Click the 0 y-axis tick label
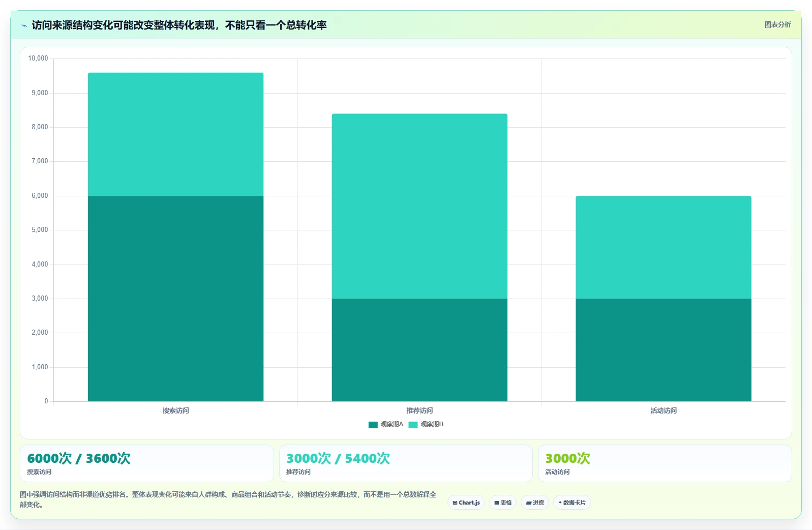812x530 pixels. click(x=46, y=401)
